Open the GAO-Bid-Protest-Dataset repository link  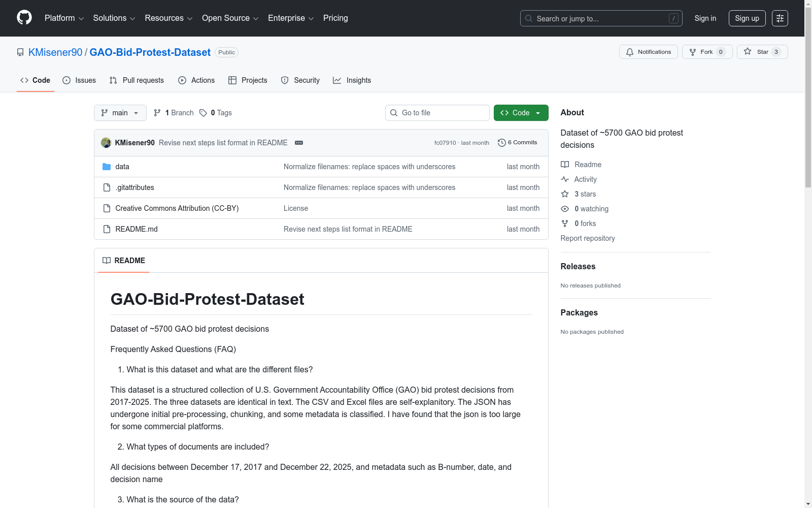point(150,52)
